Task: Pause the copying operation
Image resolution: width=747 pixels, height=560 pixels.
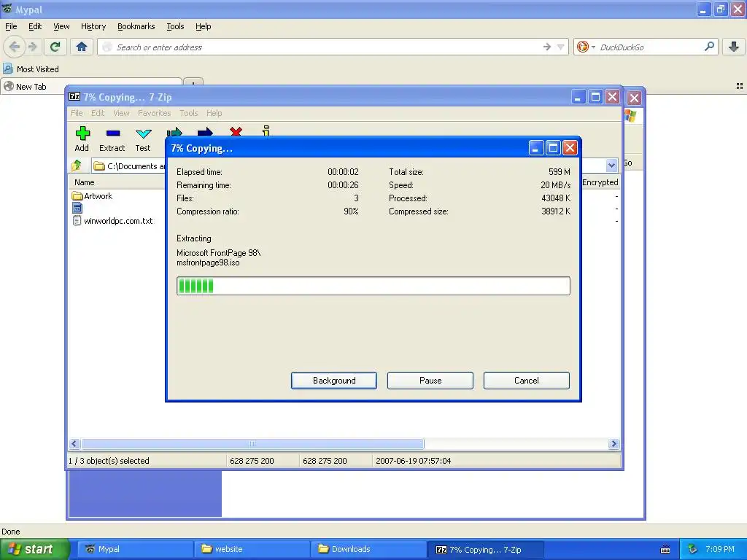Action: [430, 381]
